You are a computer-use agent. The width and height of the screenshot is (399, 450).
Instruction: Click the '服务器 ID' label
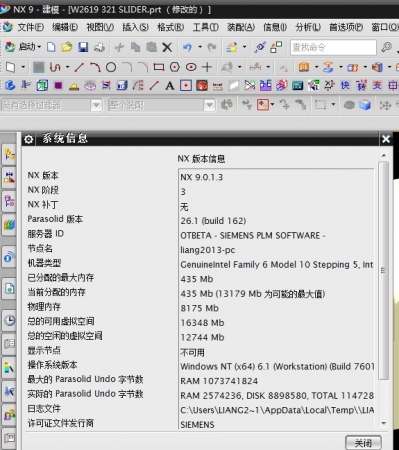45,234
